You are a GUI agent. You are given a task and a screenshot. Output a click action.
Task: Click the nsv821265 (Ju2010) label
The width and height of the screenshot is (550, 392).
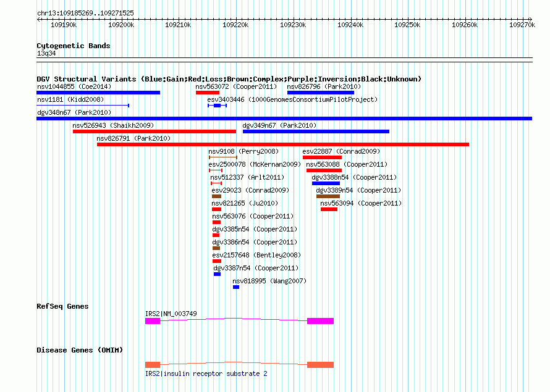(245, 203)
